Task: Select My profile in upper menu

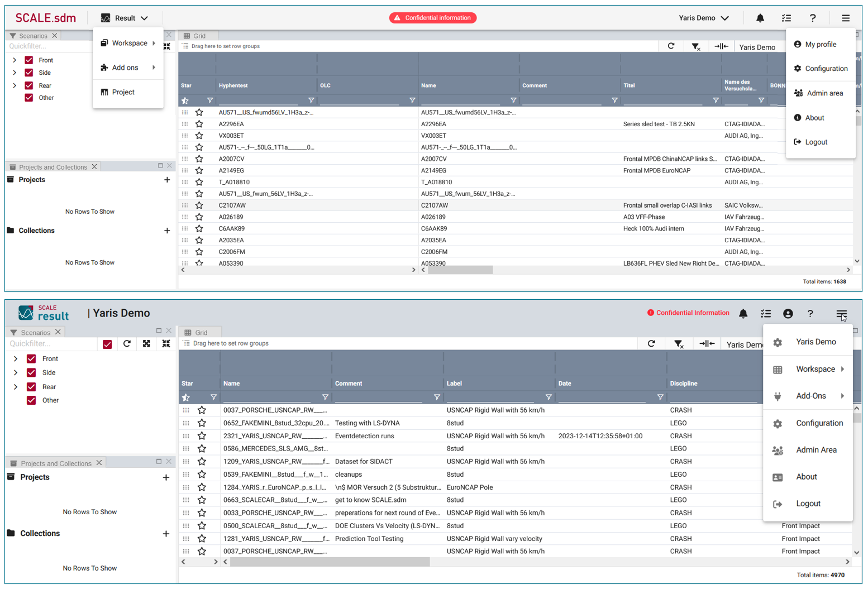Action: [x=820, y=44]
